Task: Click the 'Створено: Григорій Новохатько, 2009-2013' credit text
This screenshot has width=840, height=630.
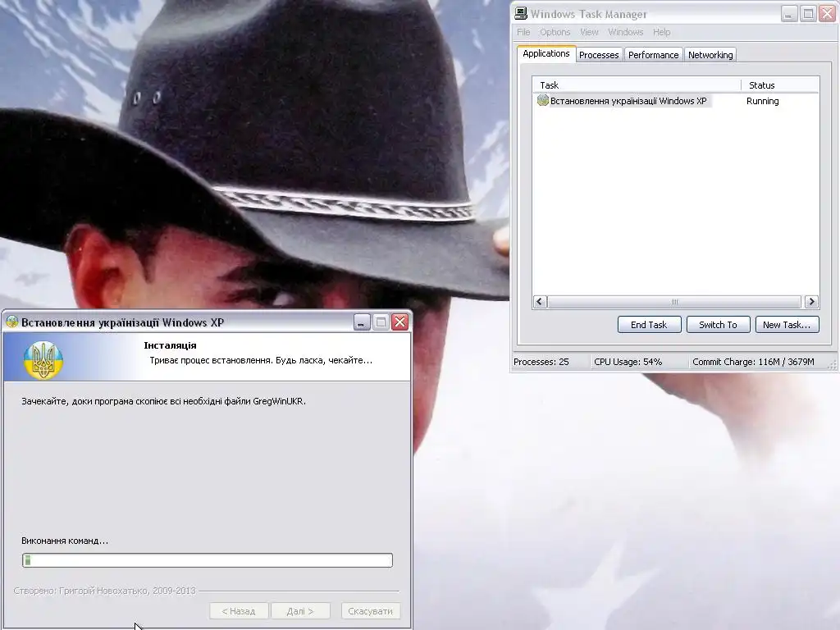Action: (x=104, y=591)
